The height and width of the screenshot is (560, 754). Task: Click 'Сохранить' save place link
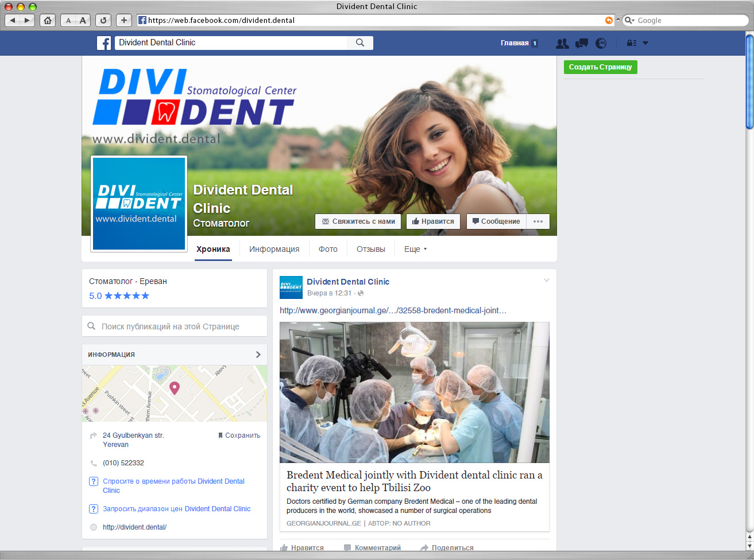pyautogui.click(x=239, y=435)
